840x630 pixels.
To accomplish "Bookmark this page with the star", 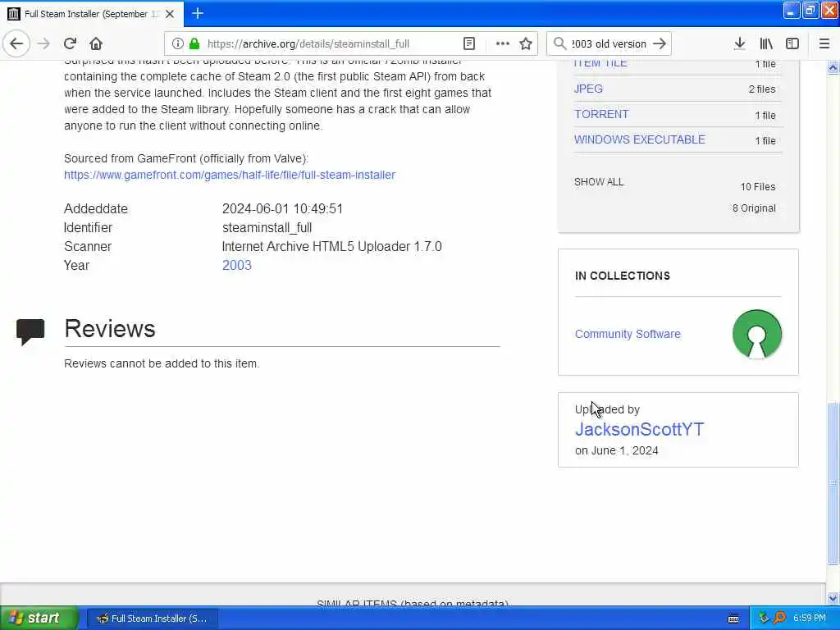I will [x=526, y=43].
